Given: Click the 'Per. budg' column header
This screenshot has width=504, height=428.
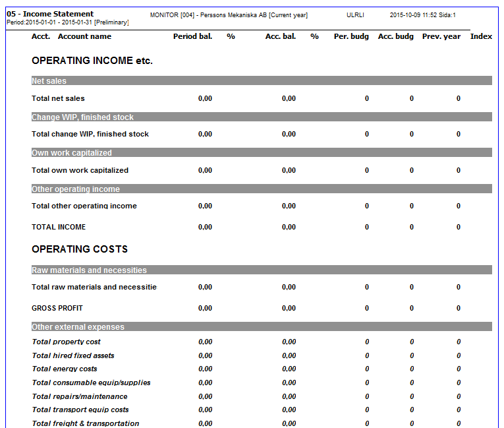Looking at the screenshot, I should (351, 36).
